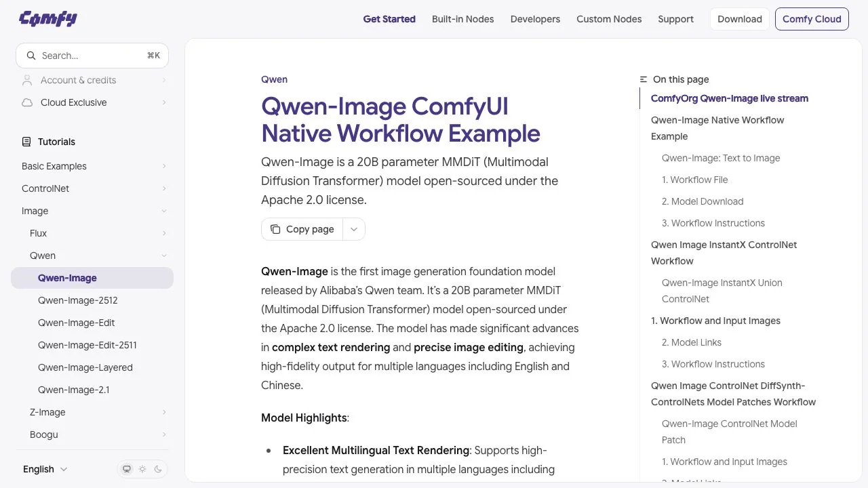Viewport: 868px width, 488px height.
Task: Open the English language selector
Action: pos(45,469)
